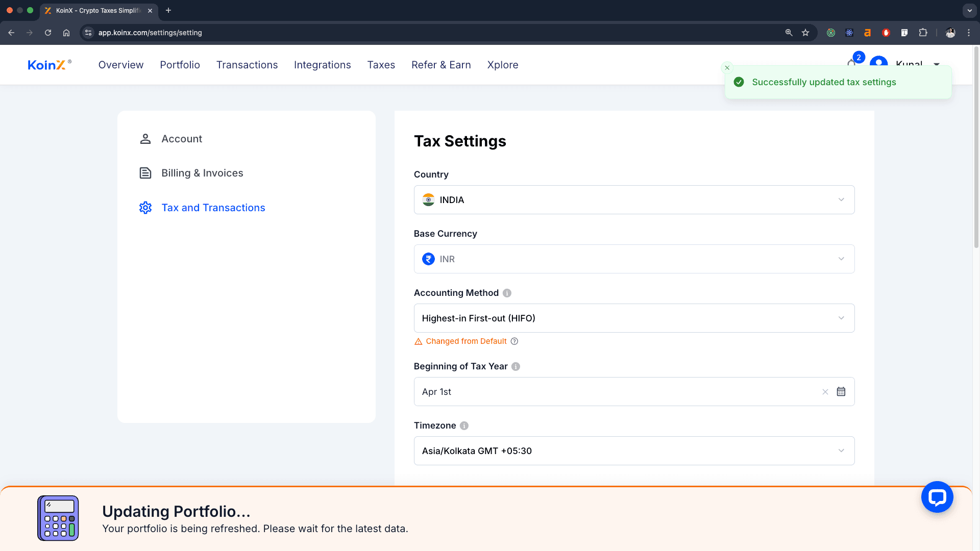Screen dimensions: 980x551
Task: Click the chat support bubble icon
Action: pos(937,497)
